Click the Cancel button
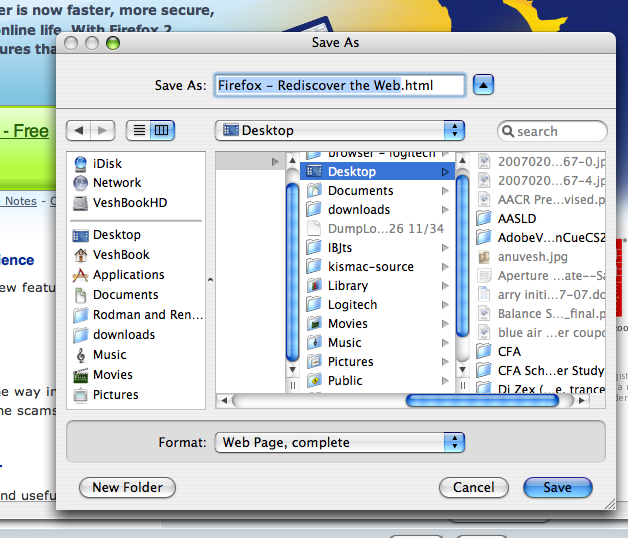 coord(474,488)
